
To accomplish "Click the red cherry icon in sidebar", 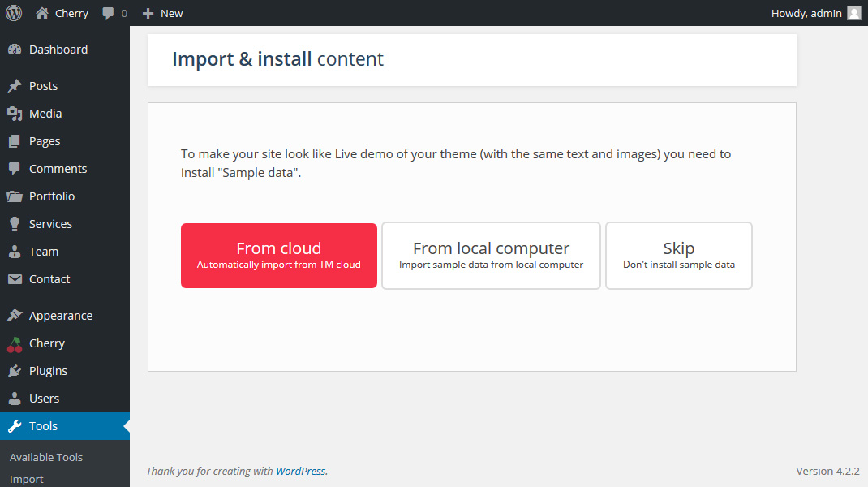I will coord(15,345).
